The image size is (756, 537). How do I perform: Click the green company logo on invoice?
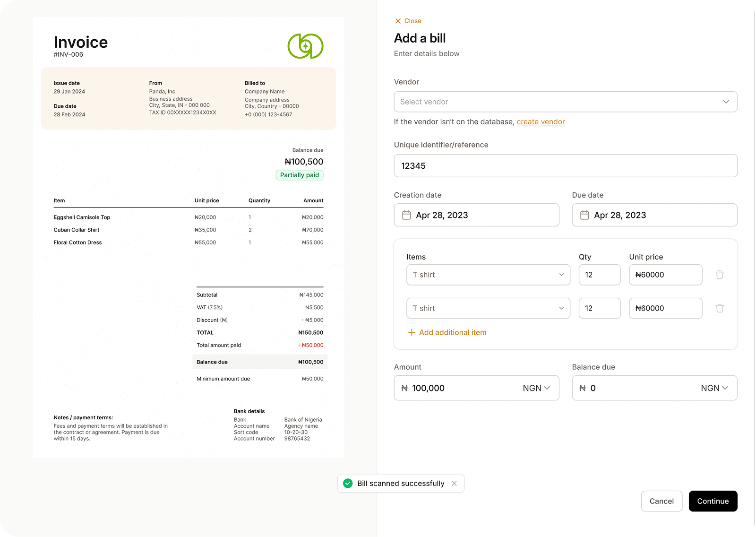[x=305, y=46]
